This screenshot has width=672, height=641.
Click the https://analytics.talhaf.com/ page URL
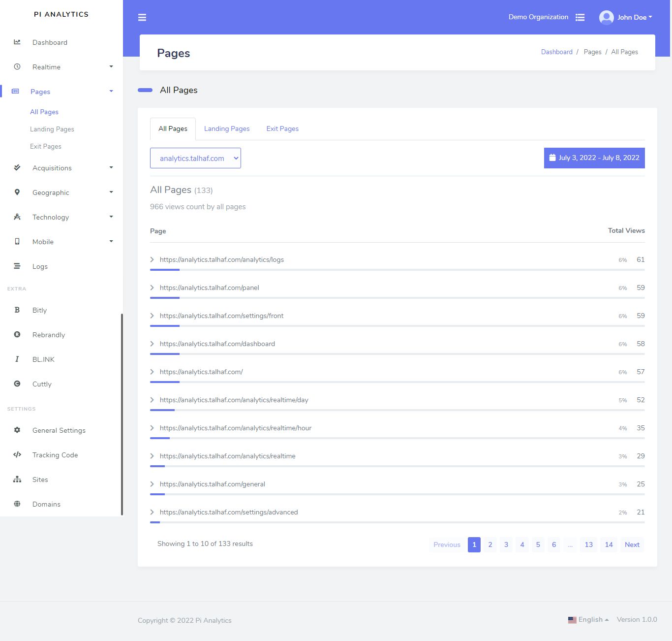(x=201, y=372)
